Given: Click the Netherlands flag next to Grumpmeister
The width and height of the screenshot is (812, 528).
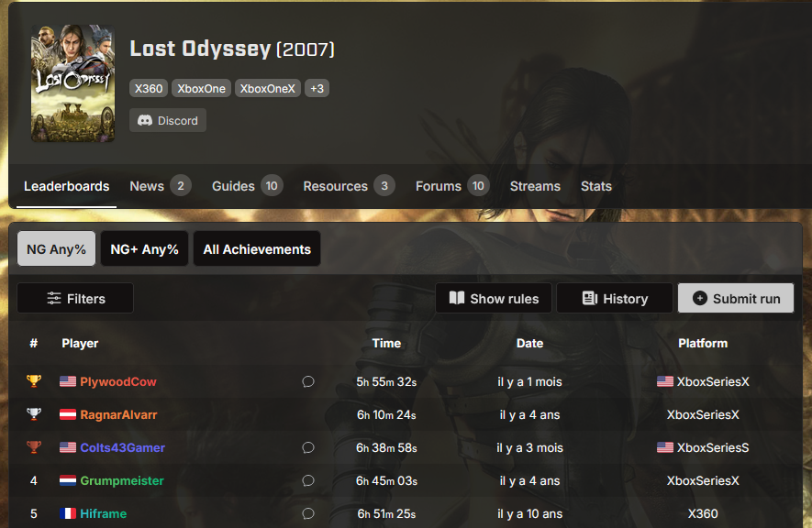Looking at the screenshot, I should (x=68, y=481).
